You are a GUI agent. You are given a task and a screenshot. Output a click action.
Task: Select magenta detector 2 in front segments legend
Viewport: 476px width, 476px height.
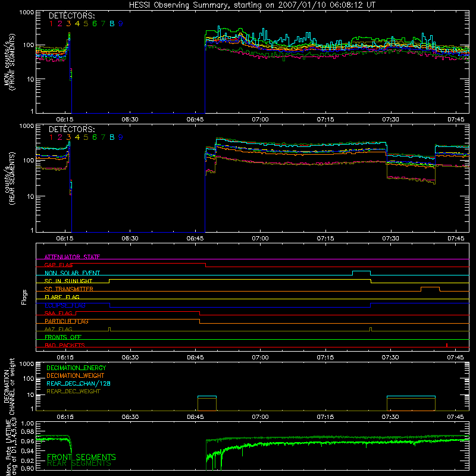60,23
